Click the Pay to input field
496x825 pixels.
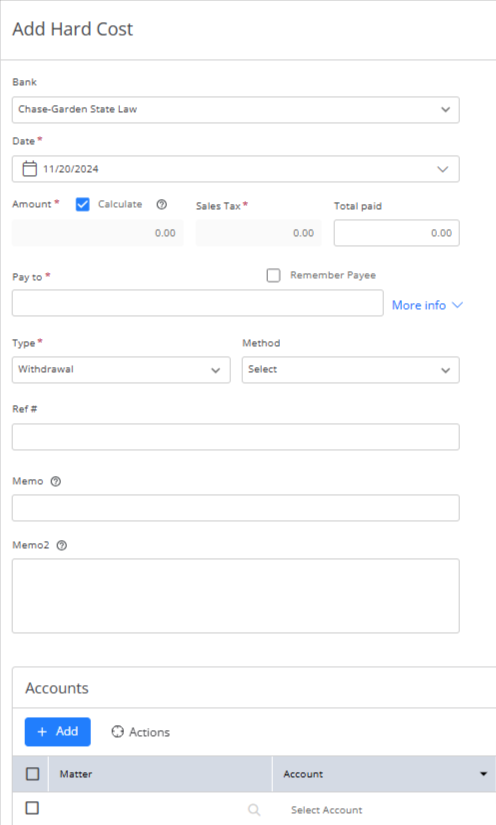pos(198,303)
